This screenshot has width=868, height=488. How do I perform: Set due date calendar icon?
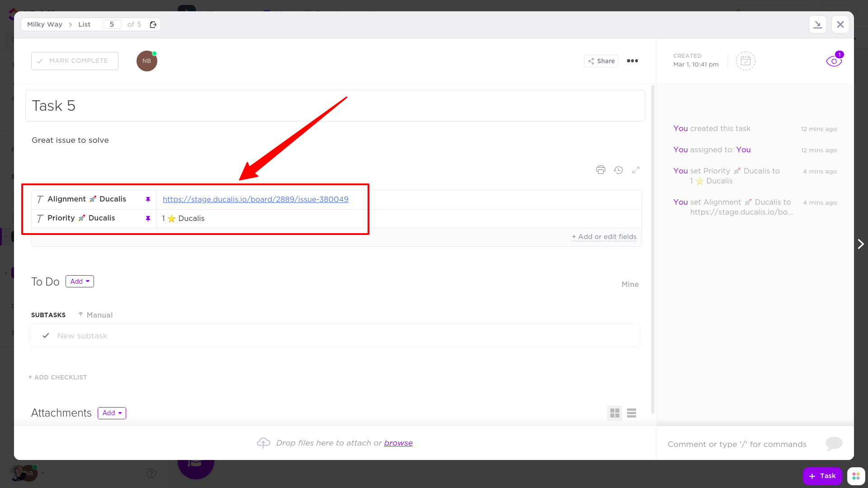click(745, 61)
